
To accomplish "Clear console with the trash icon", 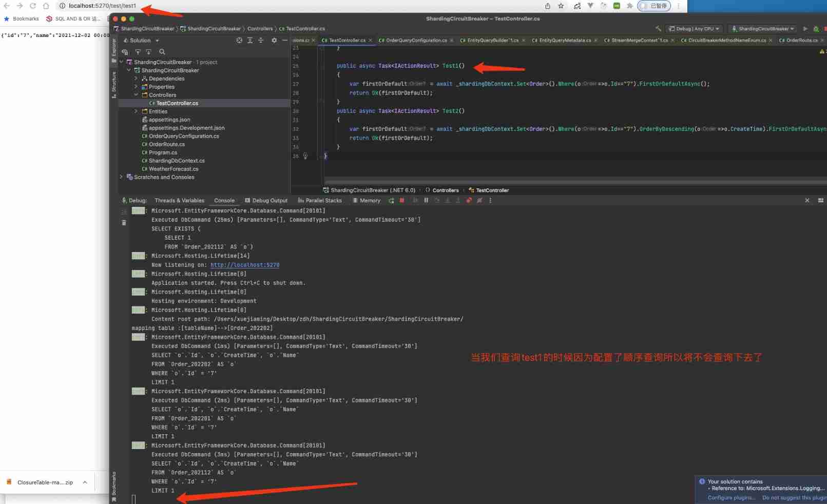I will 124,223.
